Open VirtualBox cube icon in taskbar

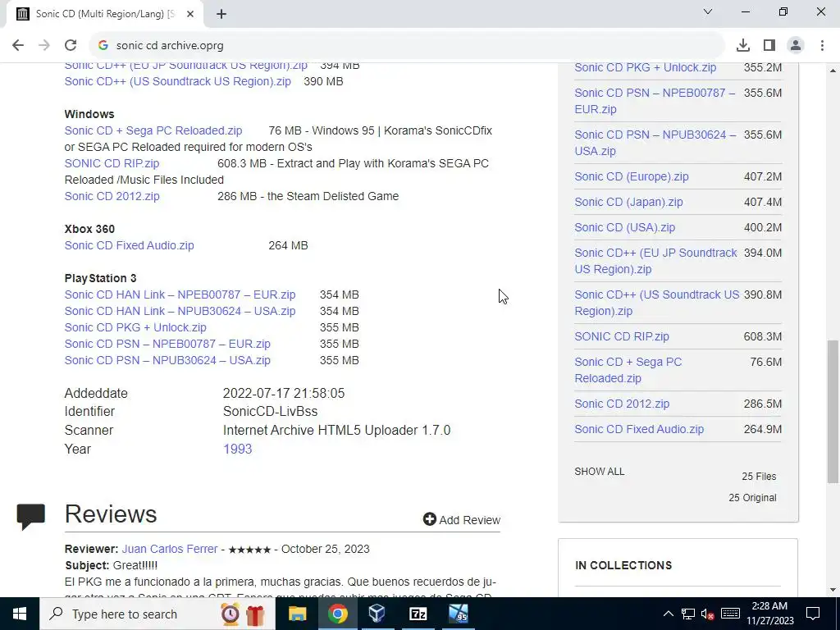pyautogui.click(x=377, y=614)
